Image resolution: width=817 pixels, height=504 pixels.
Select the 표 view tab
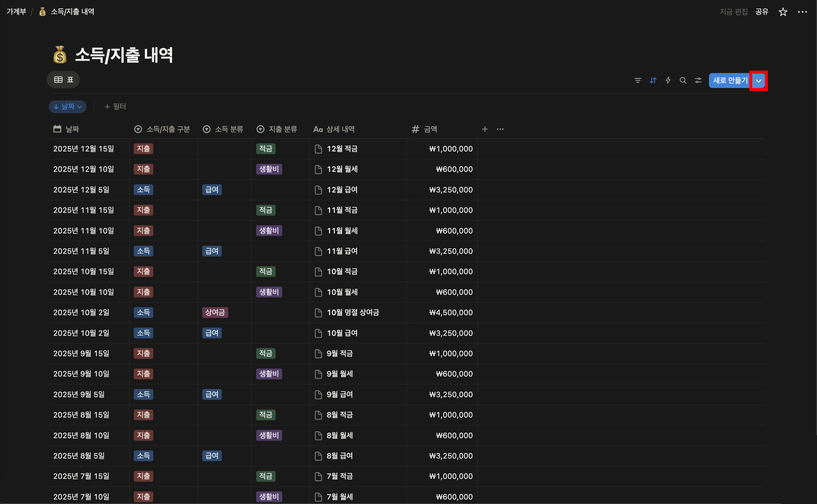(64, 80)
